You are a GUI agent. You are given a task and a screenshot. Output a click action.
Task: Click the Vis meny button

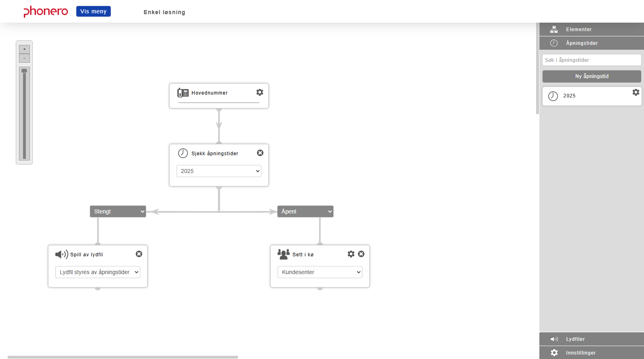[93, 11]
